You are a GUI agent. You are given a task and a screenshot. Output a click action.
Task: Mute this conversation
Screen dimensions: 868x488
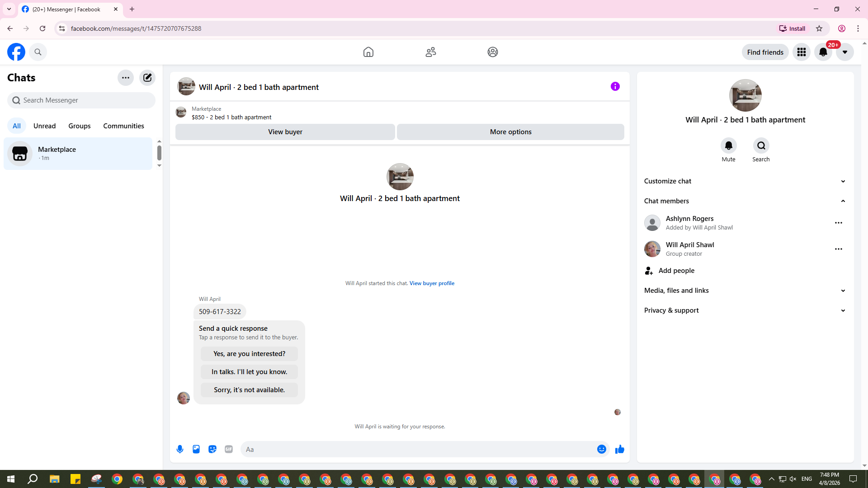[728, 146]
